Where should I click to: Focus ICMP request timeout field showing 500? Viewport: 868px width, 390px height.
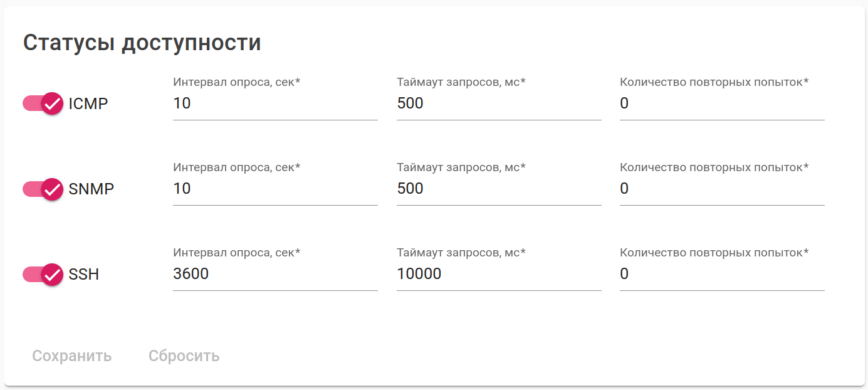point(499,103)
